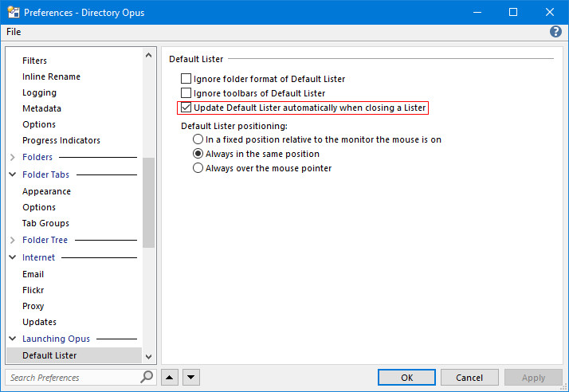The width and height of the screenshot is (569, 392).
Task: Select the Folders category heading
Action: [x=37, y=157]
